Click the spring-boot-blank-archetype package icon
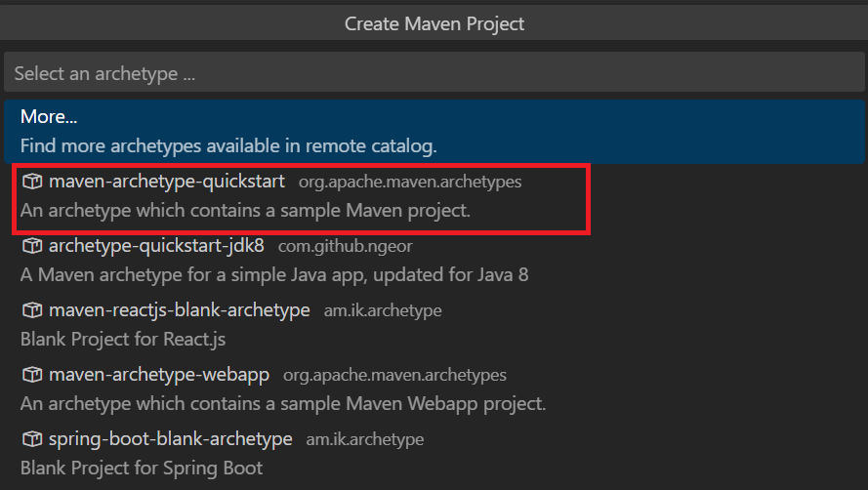The image size is (868, 490). [32, 439]
